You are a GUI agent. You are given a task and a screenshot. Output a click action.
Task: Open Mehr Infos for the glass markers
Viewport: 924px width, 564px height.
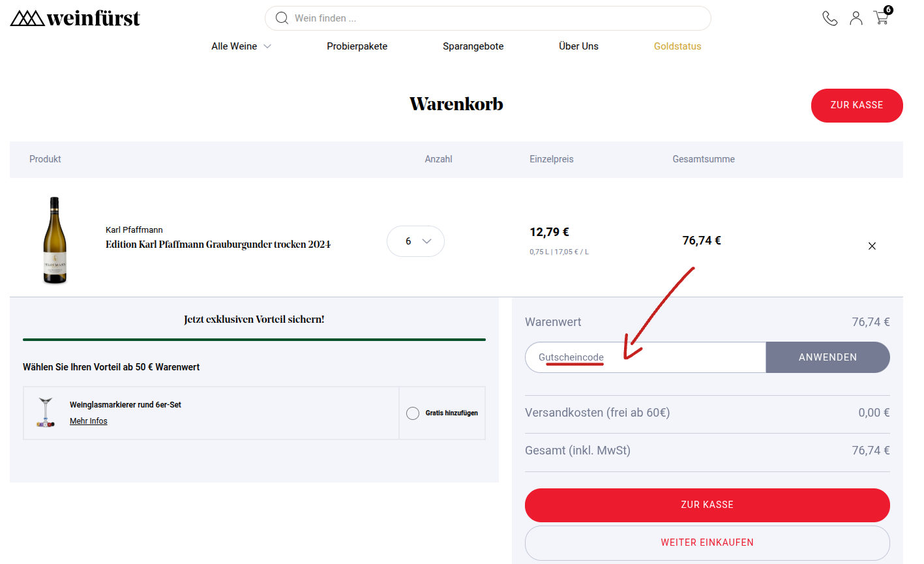tap(88, 421)
